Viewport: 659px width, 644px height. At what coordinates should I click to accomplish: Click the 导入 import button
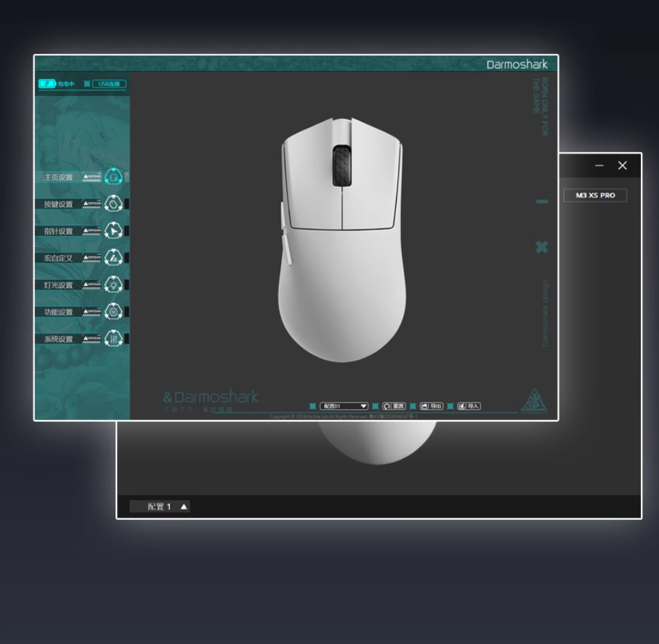pyautogui.click(x=469, y=406)
